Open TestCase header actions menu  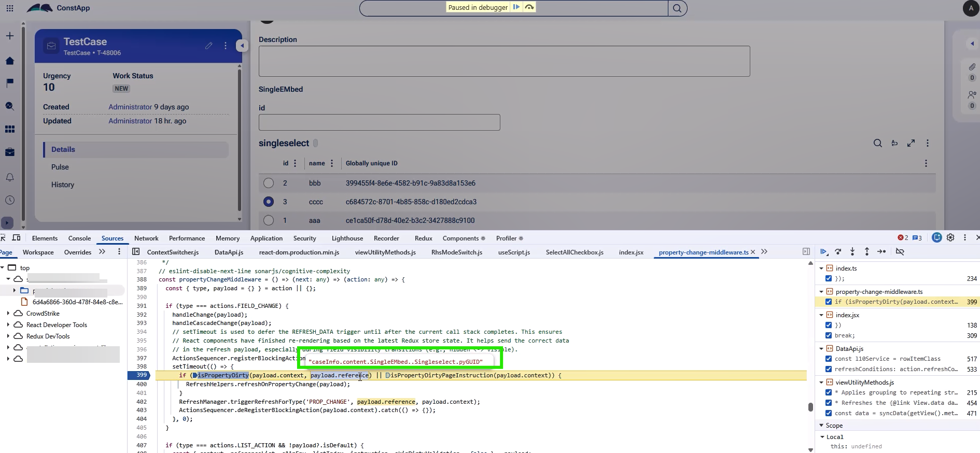coord(226,46)
